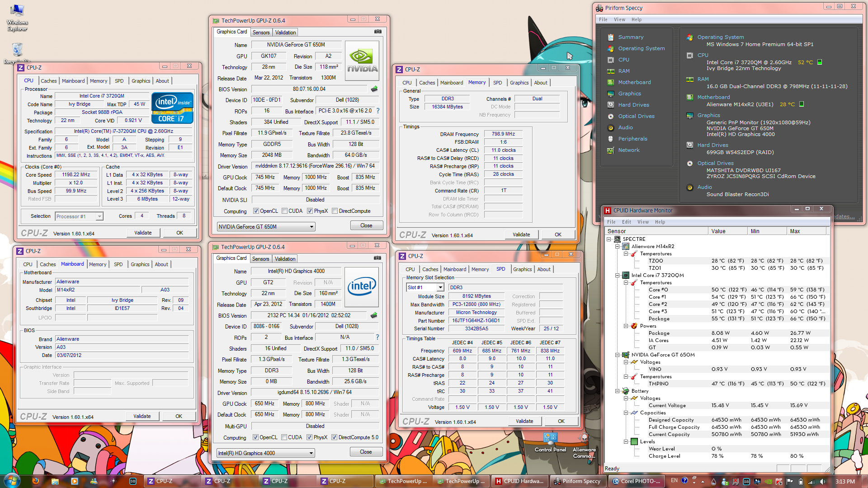Click Validate in CPU-Z Mainboard window

pyautogui.click(x=142, y=416)
